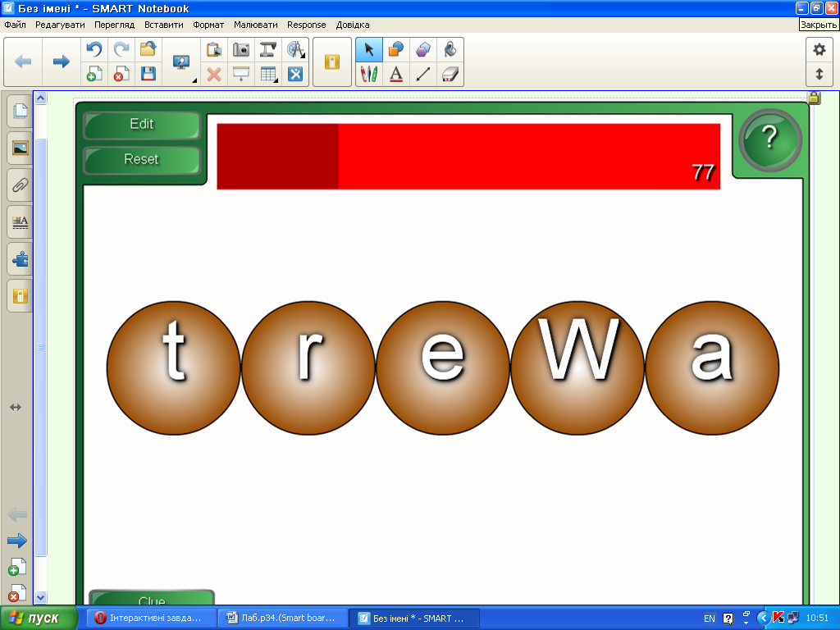Select the Fill bucket tool

[450, 50]
